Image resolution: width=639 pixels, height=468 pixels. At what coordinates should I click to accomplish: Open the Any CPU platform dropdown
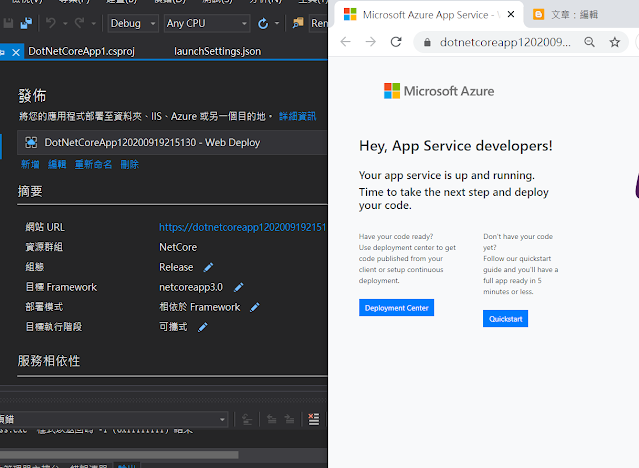[x=207, y=23]
